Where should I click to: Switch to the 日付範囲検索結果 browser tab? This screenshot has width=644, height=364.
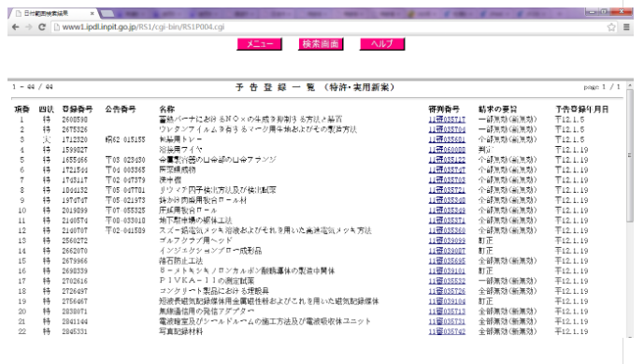pos(53,14)
